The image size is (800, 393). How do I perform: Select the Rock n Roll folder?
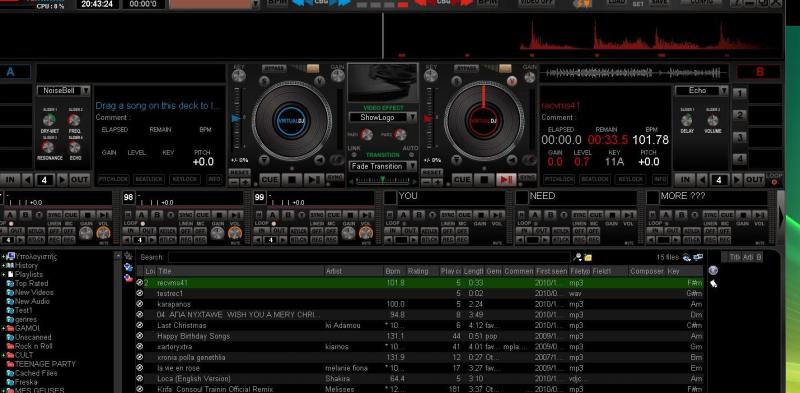click(x=34, y=346)
